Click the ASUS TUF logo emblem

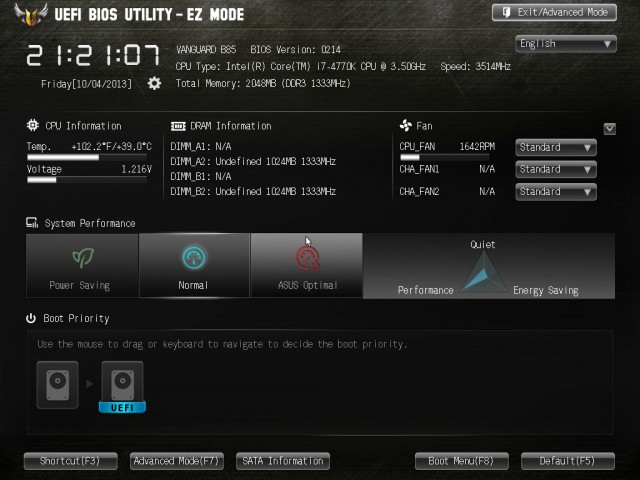point(31,14)
